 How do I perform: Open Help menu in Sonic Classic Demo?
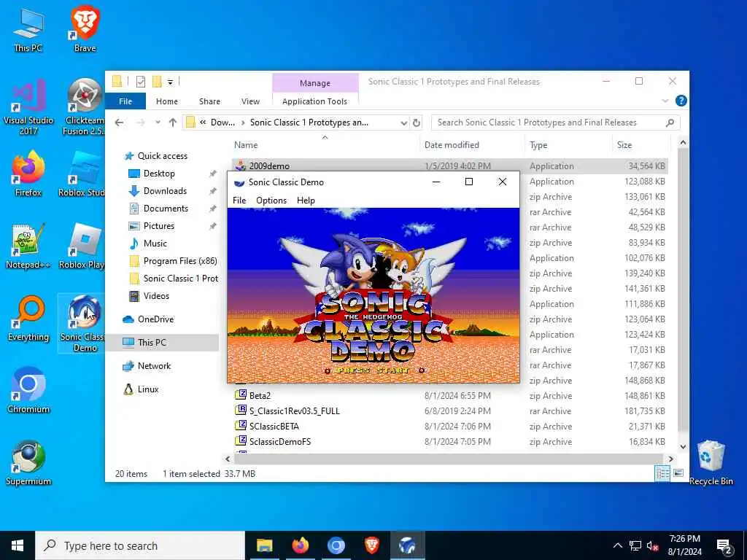tap(306, 201)
